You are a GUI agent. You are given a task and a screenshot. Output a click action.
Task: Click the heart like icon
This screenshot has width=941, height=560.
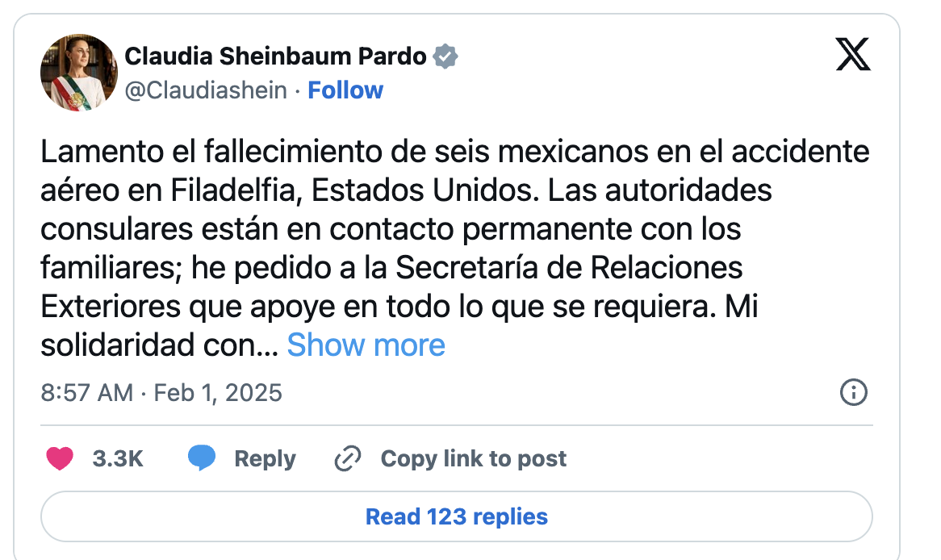[60, 459]
